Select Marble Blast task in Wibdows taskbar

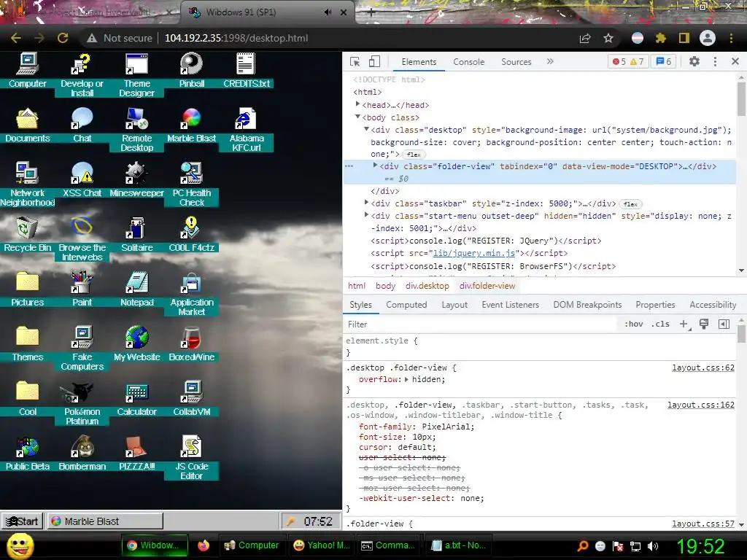pyautogui.click(x=105, y=521)
